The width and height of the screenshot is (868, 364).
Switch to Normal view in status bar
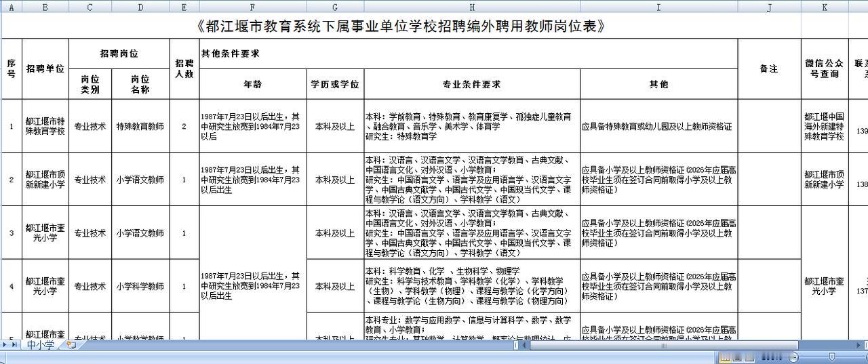[x=725, y=357]
